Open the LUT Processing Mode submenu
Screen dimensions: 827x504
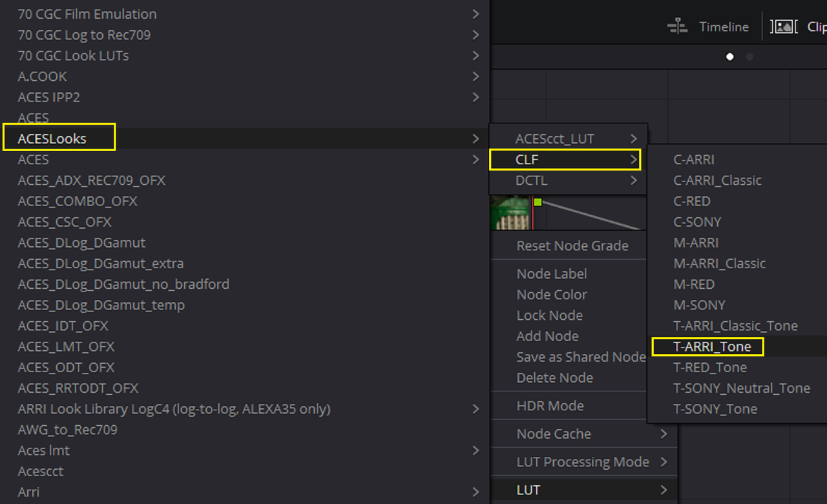coord(584,462)
